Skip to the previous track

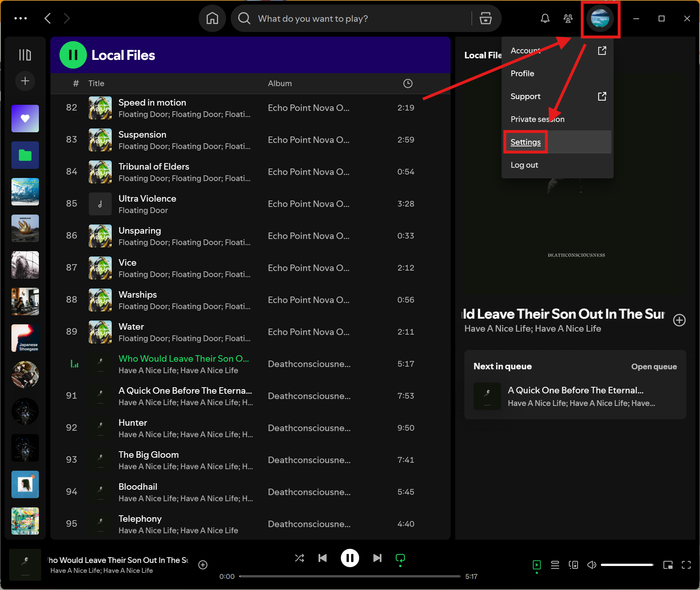tap(323, 558)
